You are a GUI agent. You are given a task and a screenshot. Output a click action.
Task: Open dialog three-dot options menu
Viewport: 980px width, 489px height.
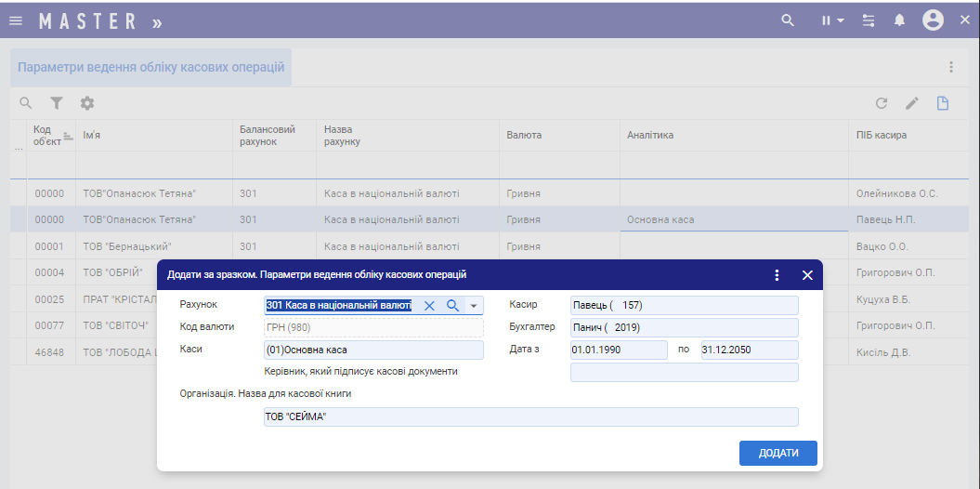point(777,275)
